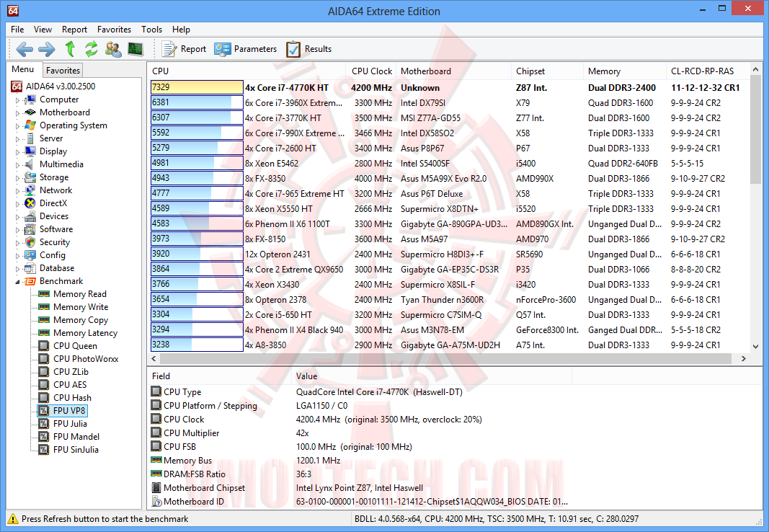This screenshot has width=769, height=532.
Task: Click the Report toolbar button
Action: [x=184, y=49]
